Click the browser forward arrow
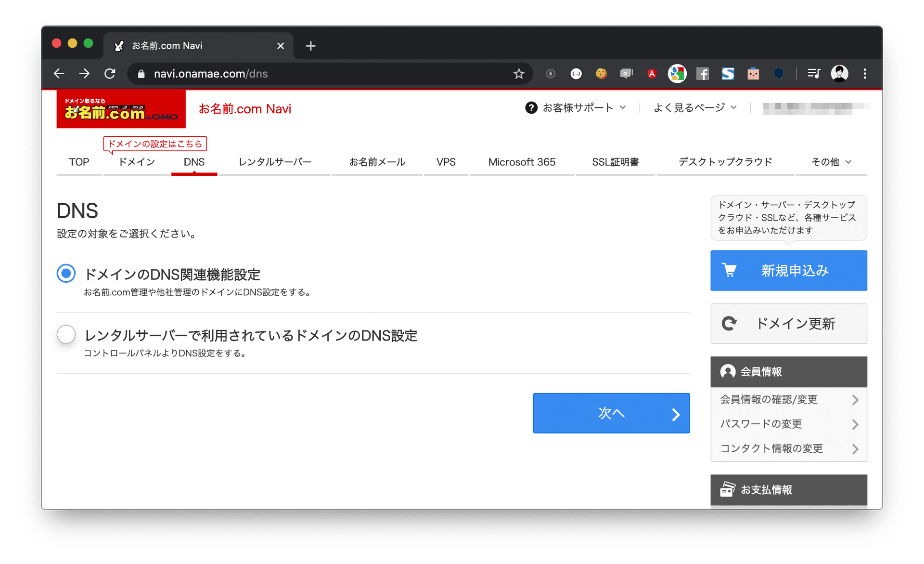 [84, 74]
